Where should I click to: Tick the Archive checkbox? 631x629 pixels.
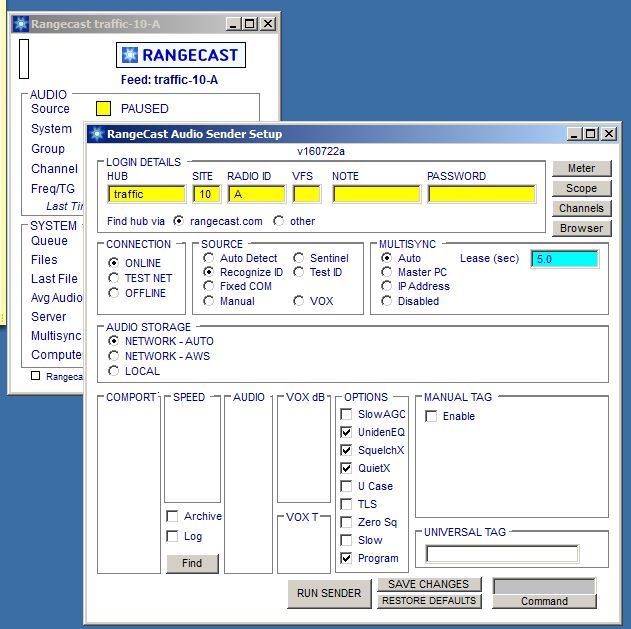pos(172,516)
